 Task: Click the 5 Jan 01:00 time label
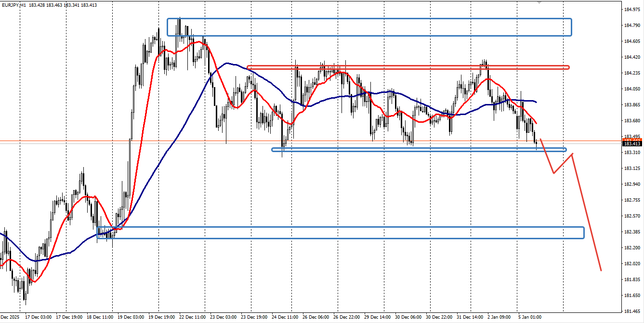point(530,318)
